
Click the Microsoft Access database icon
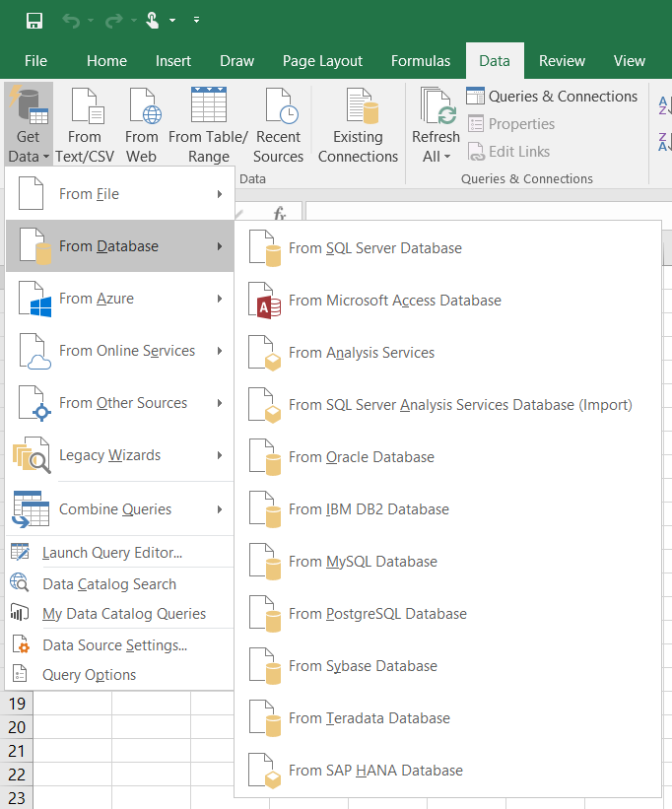265,301
